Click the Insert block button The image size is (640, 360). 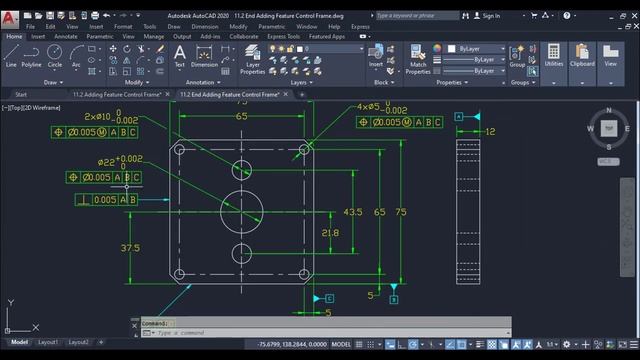(x=376, y=56)
